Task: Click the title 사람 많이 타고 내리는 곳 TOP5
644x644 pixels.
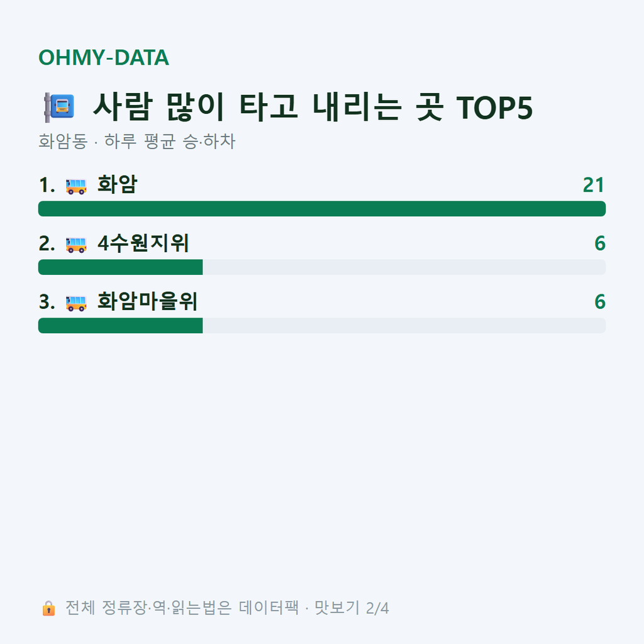Action: pos(313,107)
